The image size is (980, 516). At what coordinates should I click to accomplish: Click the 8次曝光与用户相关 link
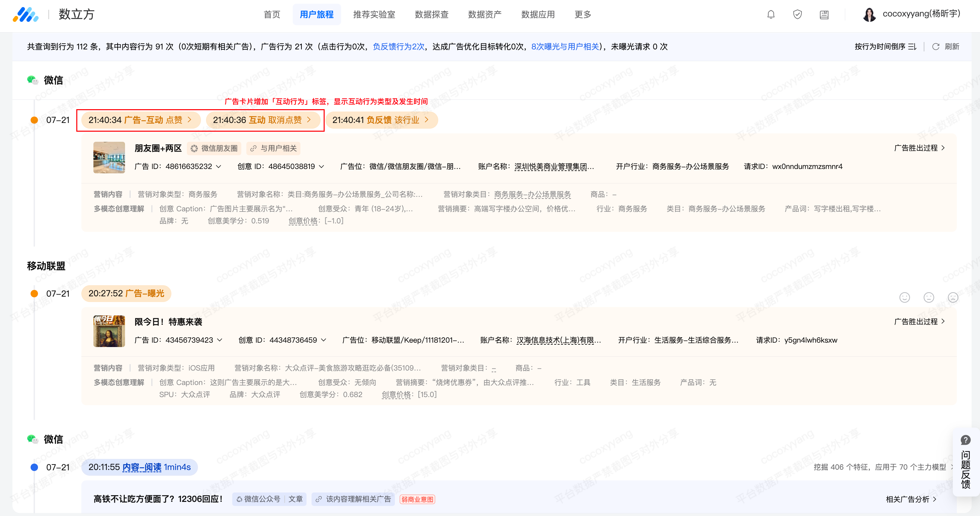565,46
